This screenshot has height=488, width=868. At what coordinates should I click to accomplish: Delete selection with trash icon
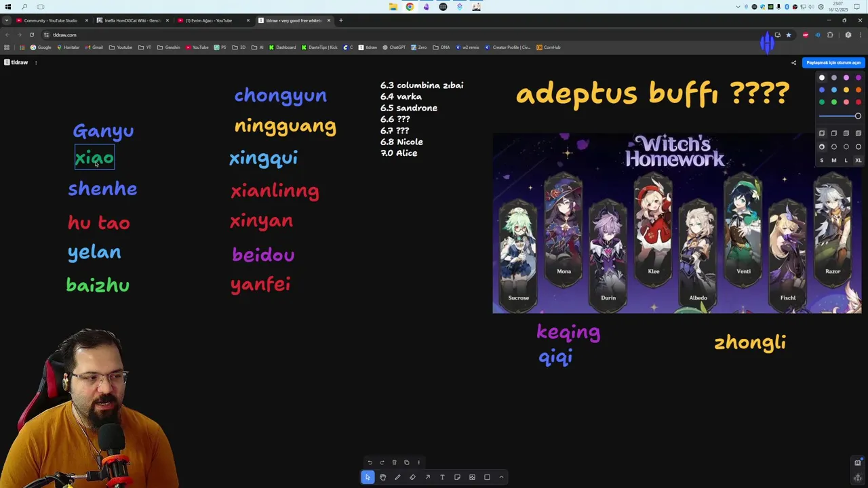tap(394, 462)
